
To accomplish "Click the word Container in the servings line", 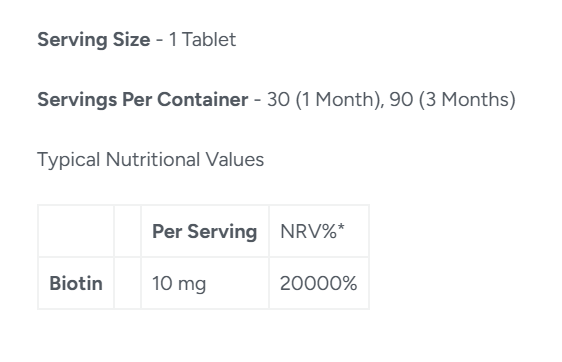I will click(x=203, y=99).
